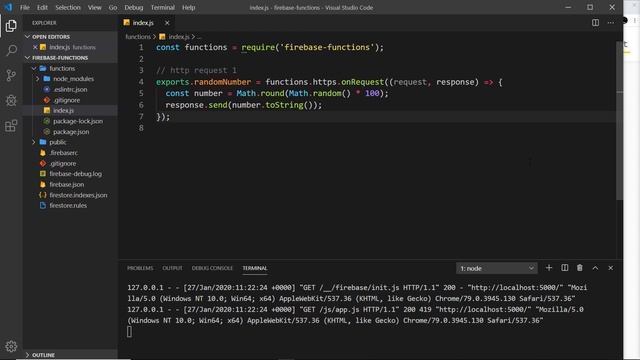The width and height of the screenshot is (640, 360).
Task: Collapse the functions folder
Action: [34, 69]
